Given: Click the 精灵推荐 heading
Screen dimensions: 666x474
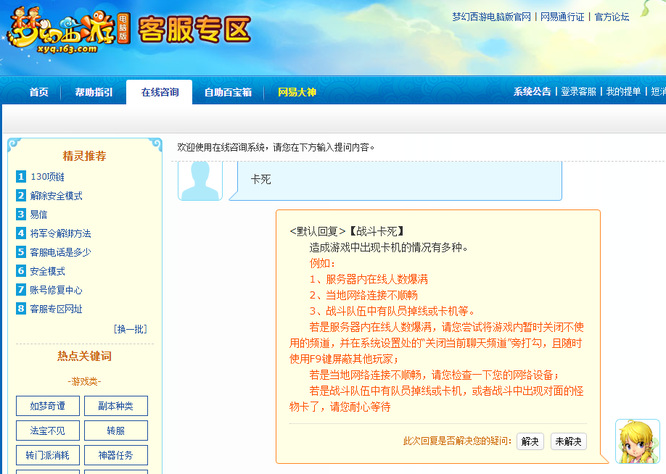Looking at the screenshot, I should pos(85,156).
